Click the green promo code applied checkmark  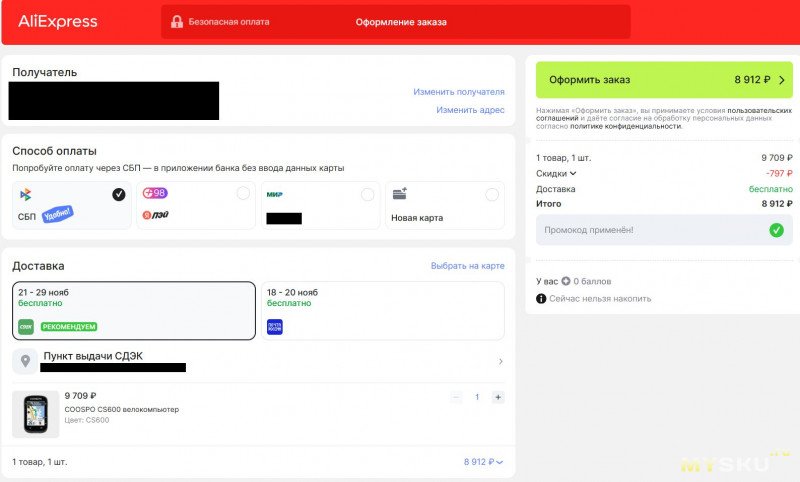776,230
